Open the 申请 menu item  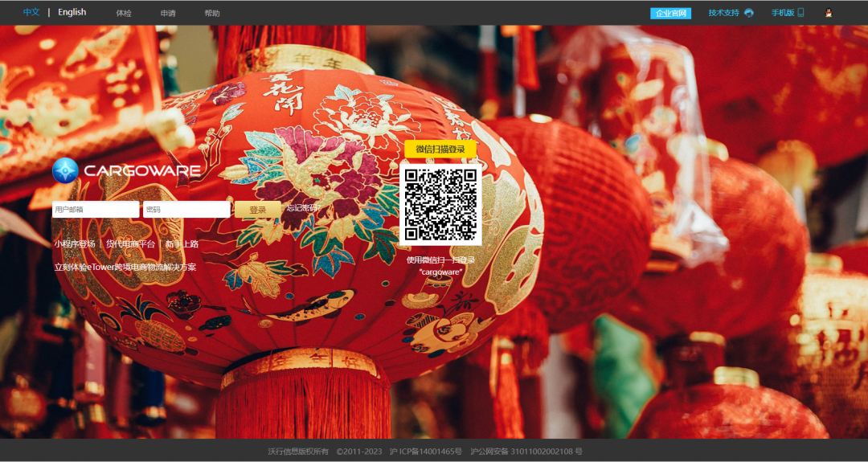tap(168, 14)
